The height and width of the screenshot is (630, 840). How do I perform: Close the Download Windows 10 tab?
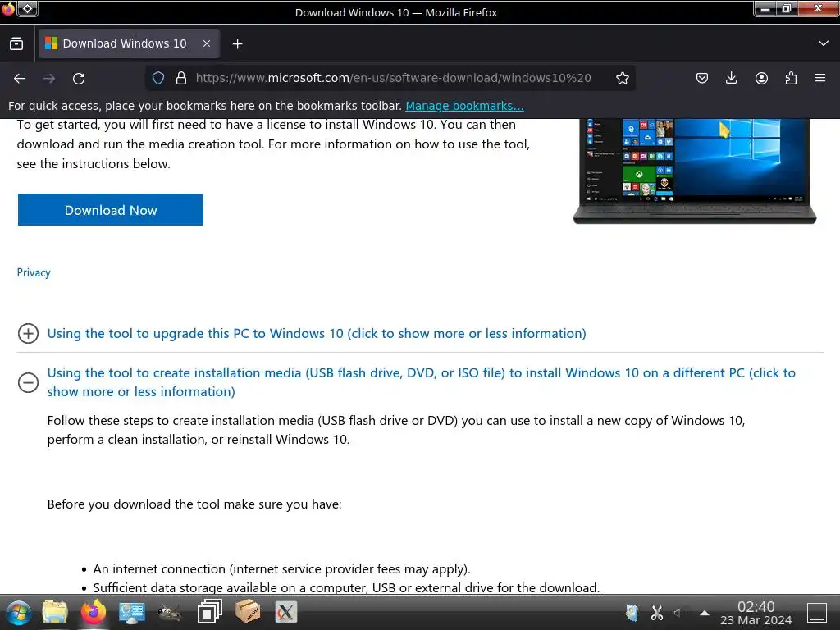click(x=207, y=43)
